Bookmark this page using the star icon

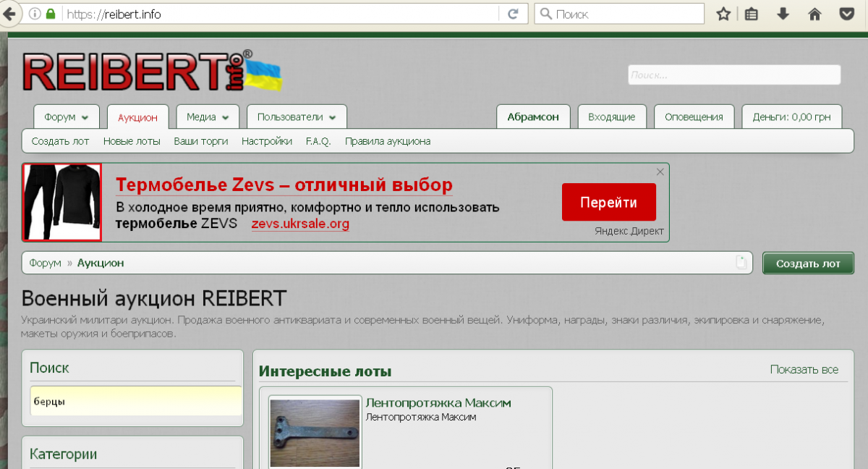[x=723, y=14]
